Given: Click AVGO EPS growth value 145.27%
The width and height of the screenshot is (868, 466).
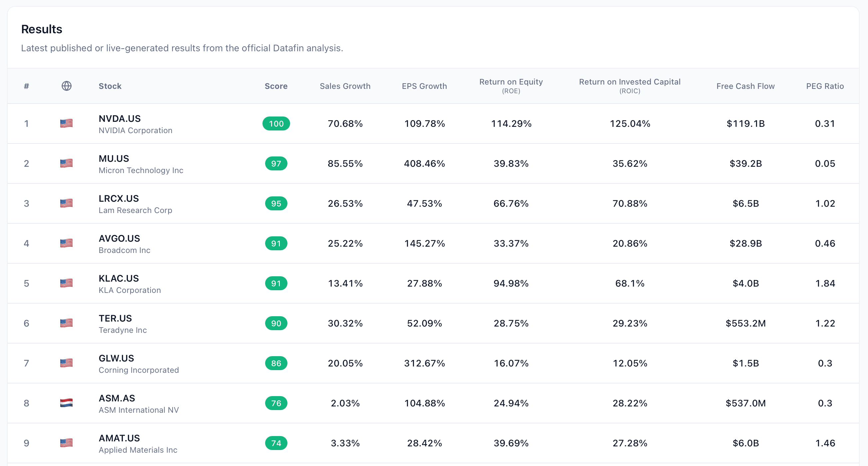Looking at the screenshot, I should point(424,243).
